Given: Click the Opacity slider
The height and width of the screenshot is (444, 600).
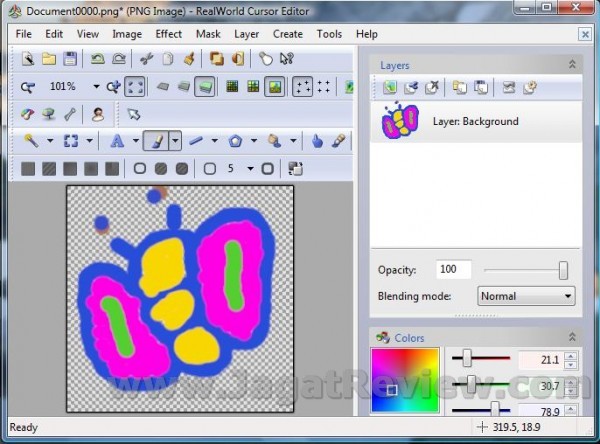Looking at the screenshot, I should point(524,270).
